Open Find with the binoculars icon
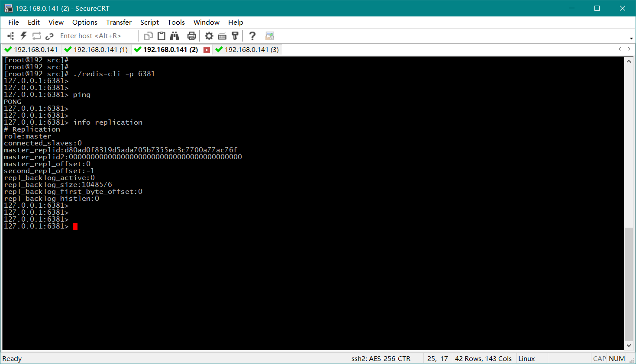 point(174,36)
